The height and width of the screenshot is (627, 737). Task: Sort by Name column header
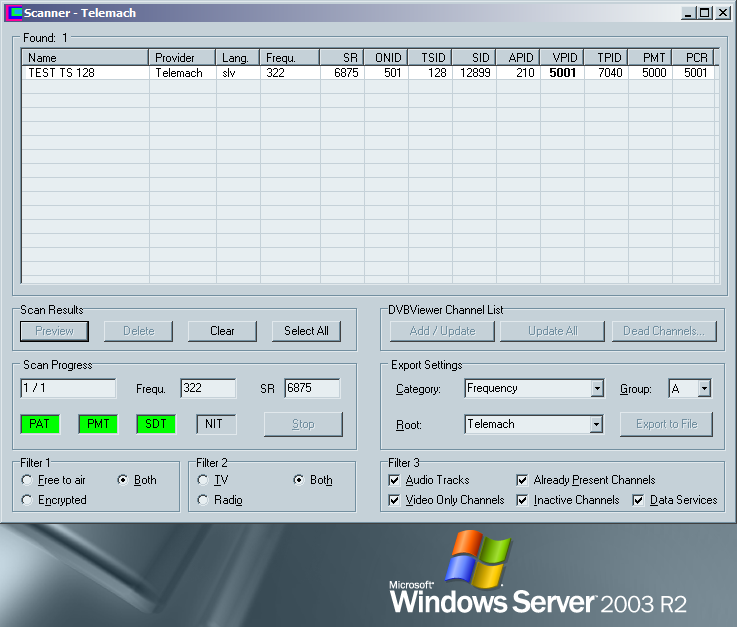86,58
